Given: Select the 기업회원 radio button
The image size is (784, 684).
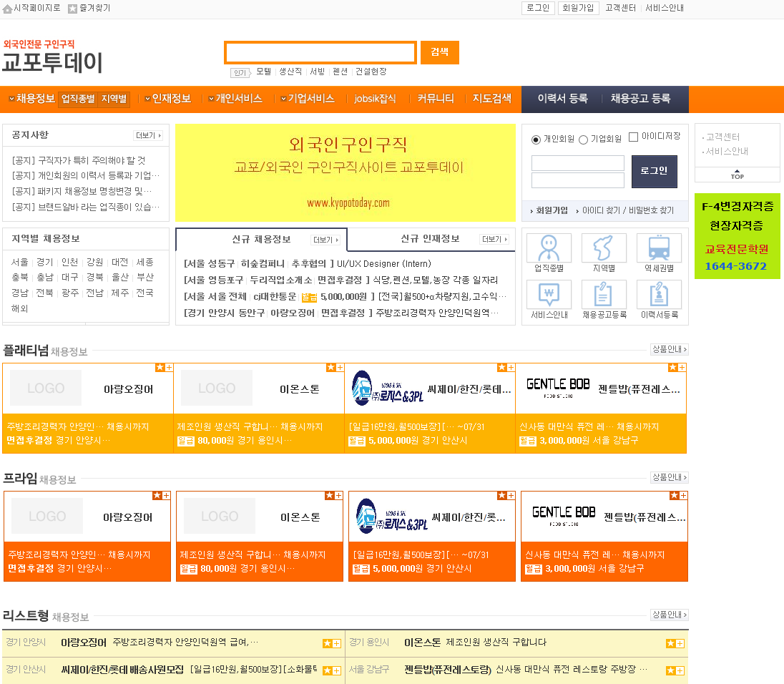Looking at the screenshot, I should point(583,140).
